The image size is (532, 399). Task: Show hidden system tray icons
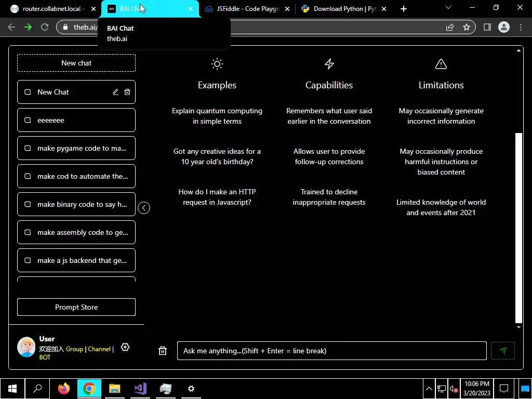point(429,389)
